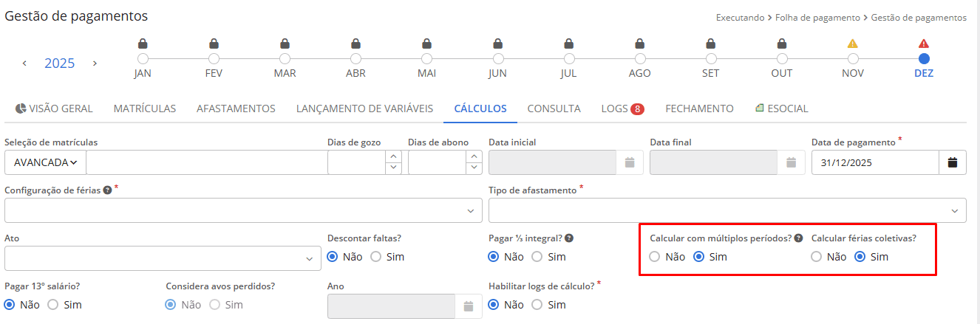Select Sim for Calcular com múltiplos períodos

click(x=698, y=257)
